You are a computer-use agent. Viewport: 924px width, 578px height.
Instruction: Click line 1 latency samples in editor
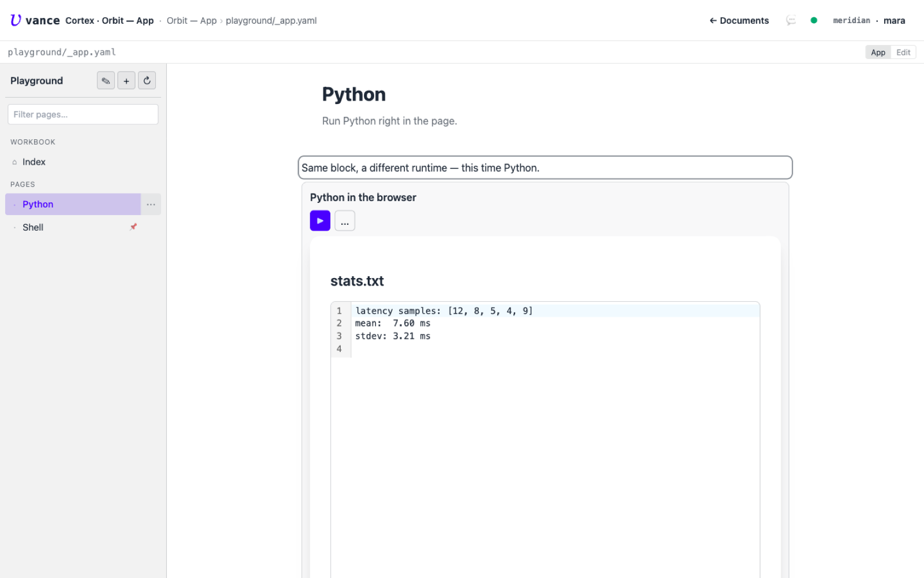click(555, 311)
